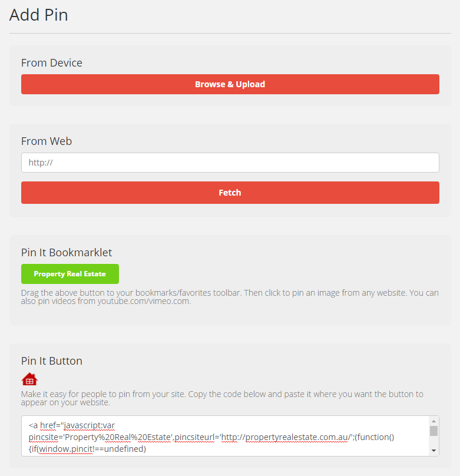Click the Pin It Button heading
Viewport: 460px width, 476px height.
coord(52,361)
